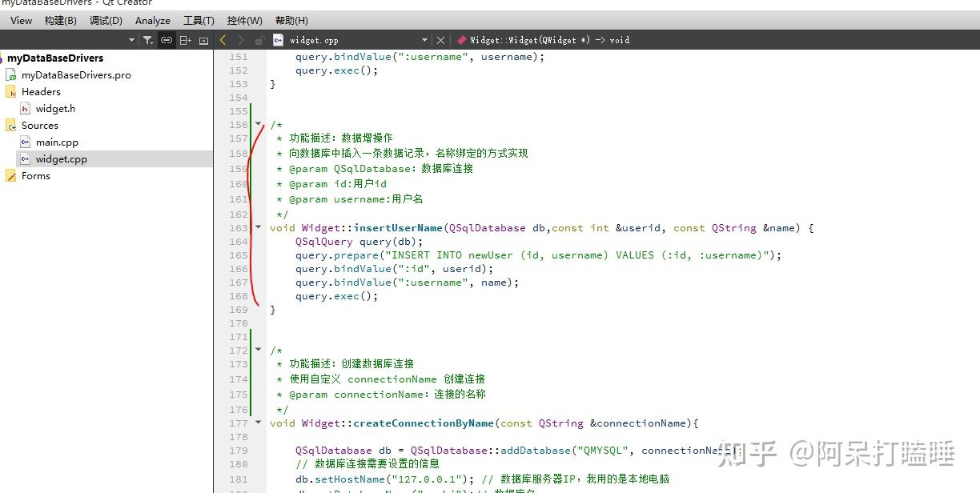Viewport: 980px width, 493px height.
Task: Click the Forms folder icon in sidebar
Action: coord(11,175)
